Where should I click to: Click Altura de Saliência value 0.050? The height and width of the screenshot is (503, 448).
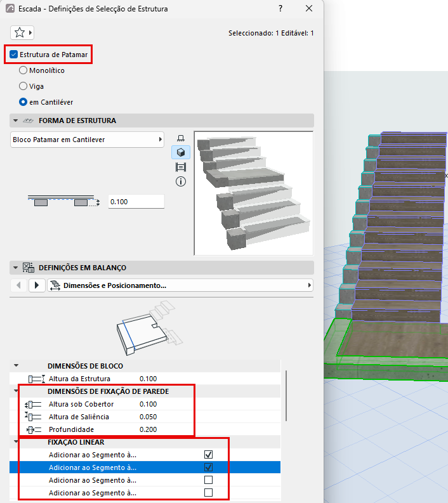click(148, 417)
